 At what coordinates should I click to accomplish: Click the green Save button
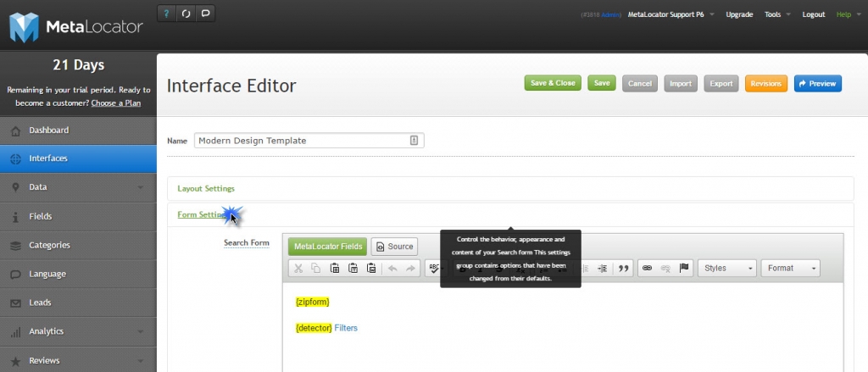(x=602, y=83)
